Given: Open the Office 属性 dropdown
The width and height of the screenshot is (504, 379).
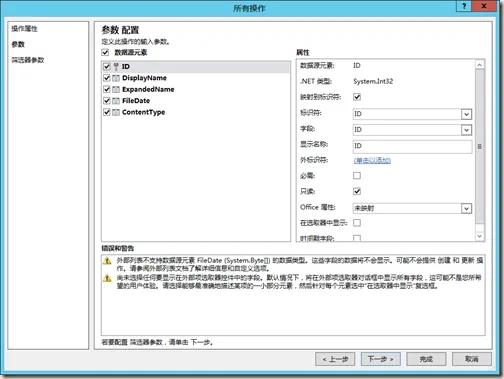Looking at the screenshot, I should (466, 209).
